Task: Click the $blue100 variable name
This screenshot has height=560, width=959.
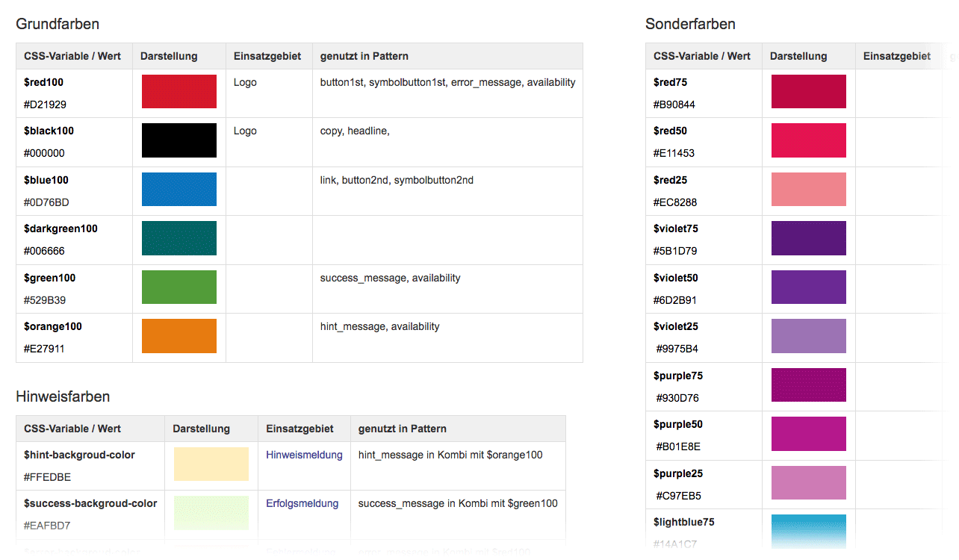Action: pyautogui.click(x=46, y=180)
